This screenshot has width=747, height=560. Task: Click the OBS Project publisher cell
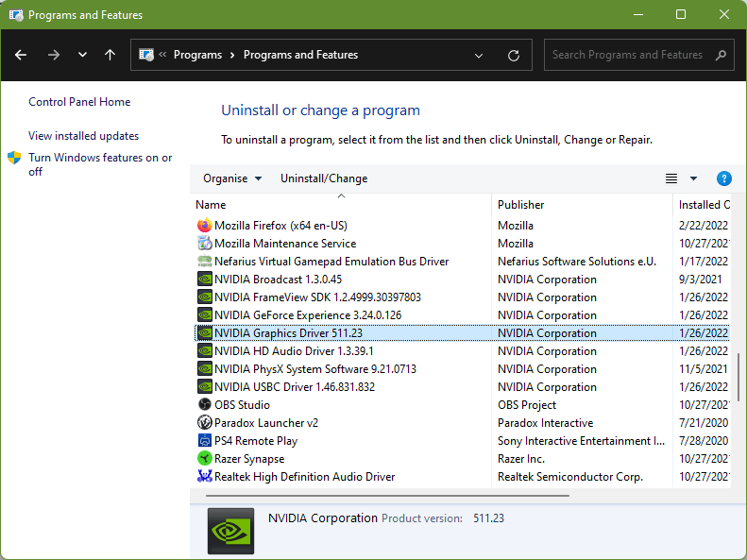click(527, 405)
